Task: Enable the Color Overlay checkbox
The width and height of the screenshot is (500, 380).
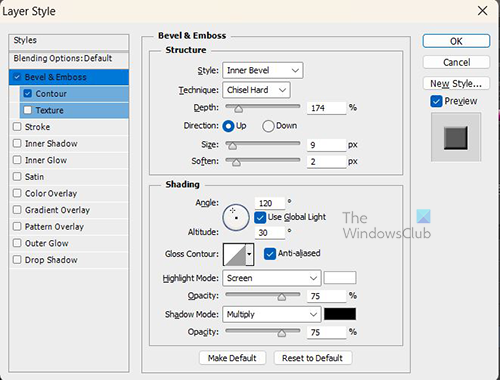Action: pos(17,193)
